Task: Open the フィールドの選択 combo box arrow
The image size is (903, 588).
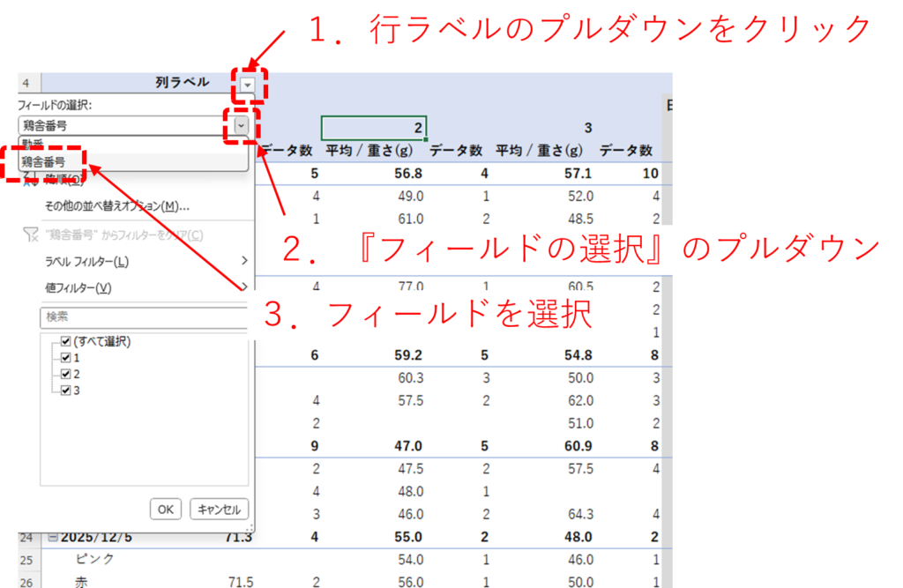Action: (x=242, y=126)
